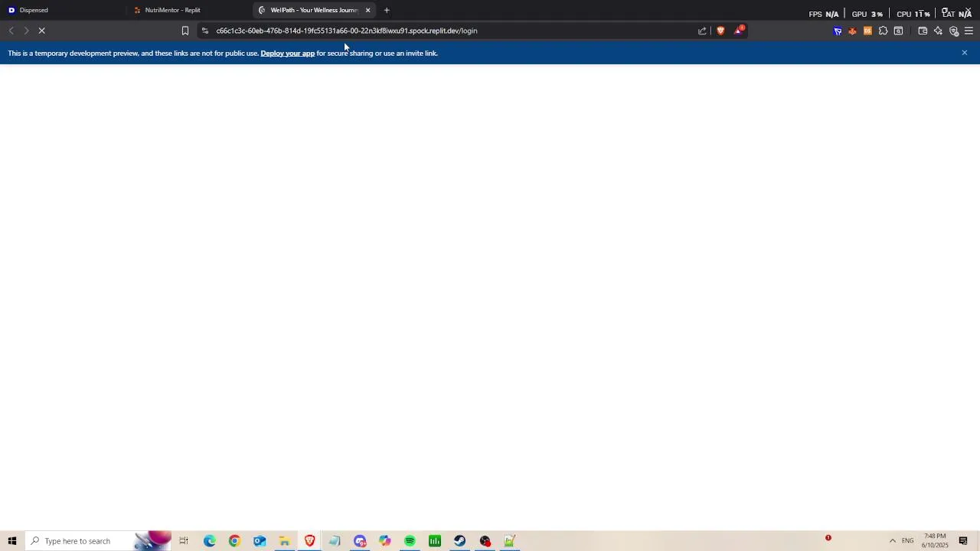
Task: Dismiss the development preview banner
Action: (x=965, y=53)
